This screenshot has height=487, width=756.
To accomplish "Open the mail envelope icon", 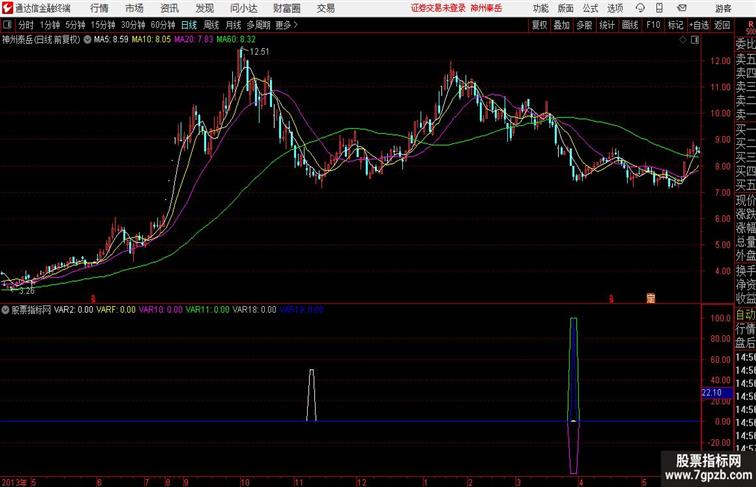I will point(682,8).
